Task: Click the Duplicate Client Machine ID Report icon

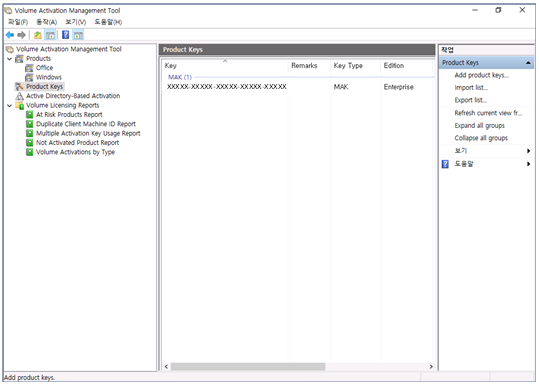Action: coord(30,124)
